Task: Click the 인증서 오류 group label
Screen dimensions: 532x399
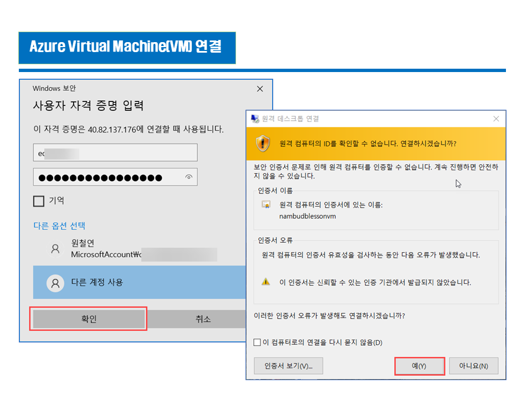Action: tap(275, 240)
